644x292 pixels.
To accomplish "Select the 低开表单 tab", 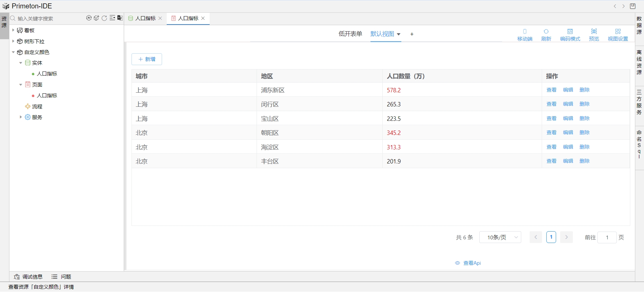I will click(350, 34).
